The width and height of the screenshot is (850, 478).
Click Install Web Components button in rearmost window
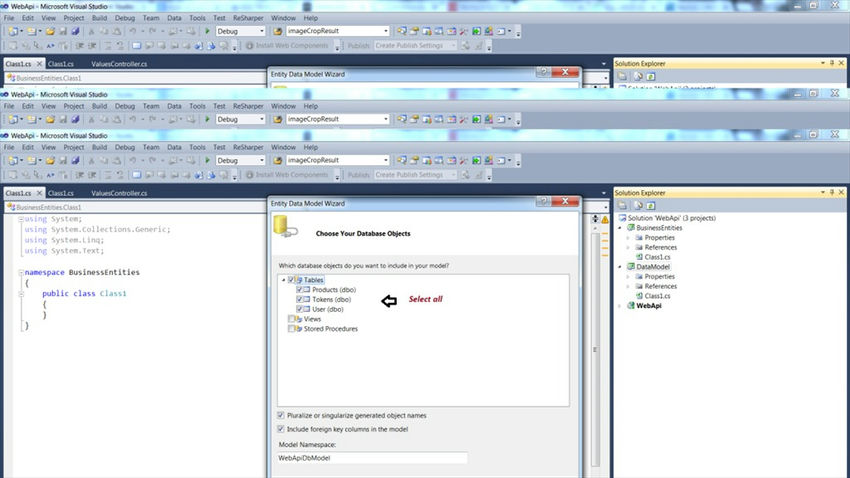(x=287, y=46)
